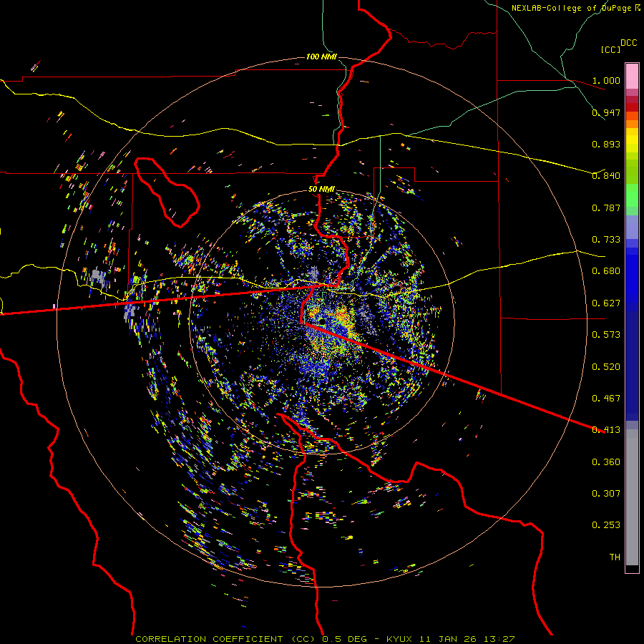Select the black band at scale bottom
Image resolution: width=644 pixels, height=644 pixels.
[632, 568]
